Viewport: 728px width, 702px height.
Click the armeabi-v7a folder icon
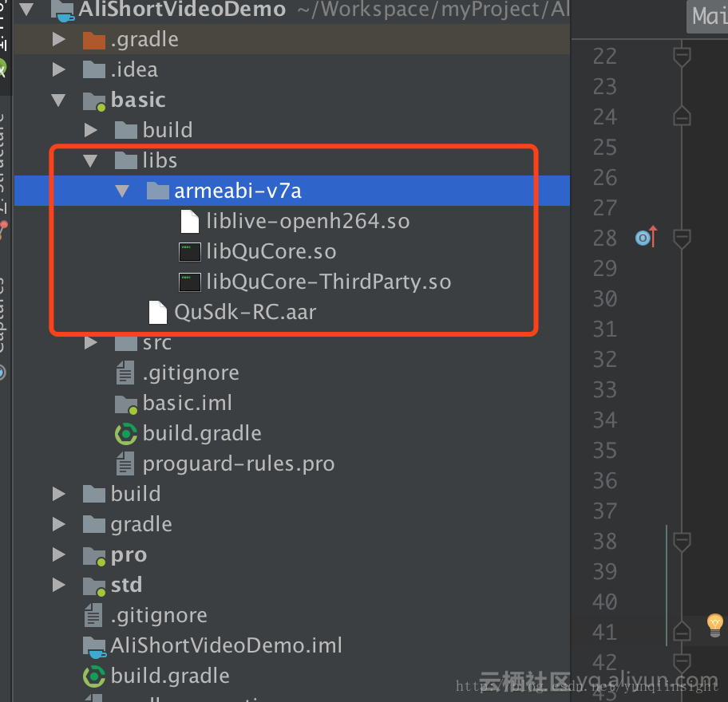point(158,191)
